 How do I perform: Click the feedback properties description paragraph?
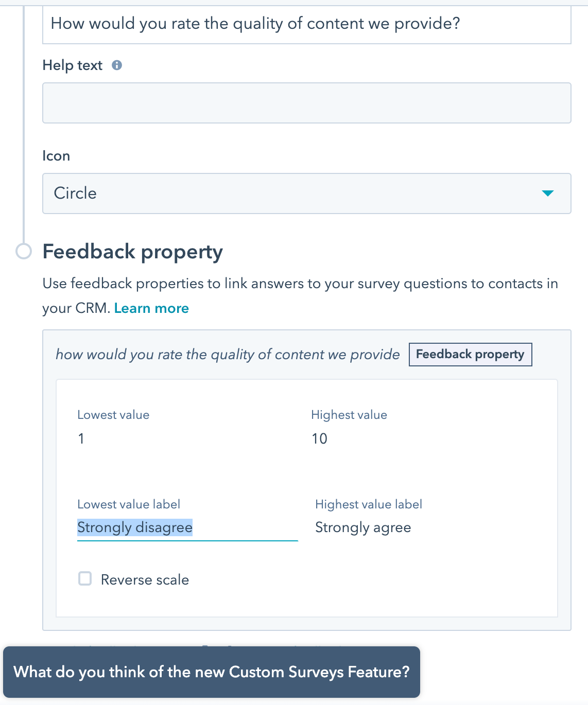click(x=300, y=284)
